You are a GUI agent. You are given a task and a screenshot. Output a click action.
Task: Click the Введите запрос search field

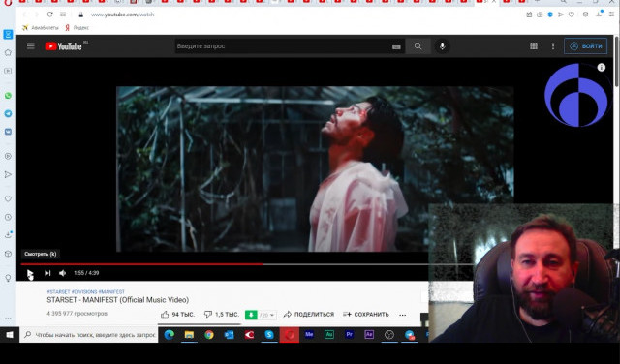(282, 46)
